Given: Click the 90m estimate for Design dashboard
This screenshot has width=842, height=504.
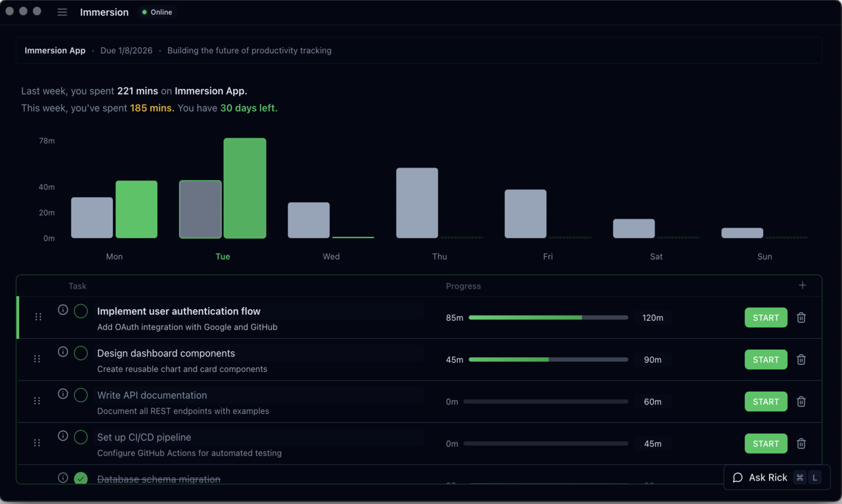Looking at the screenshot, I should (652, 360).
